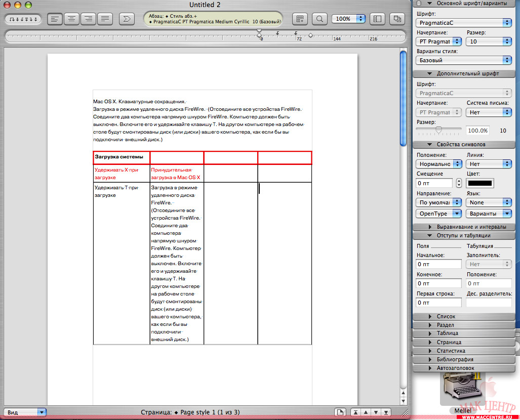Collapse the Свойства символов section
The width and height of the screenshot is (520, 420).
[x=430, y=145]
